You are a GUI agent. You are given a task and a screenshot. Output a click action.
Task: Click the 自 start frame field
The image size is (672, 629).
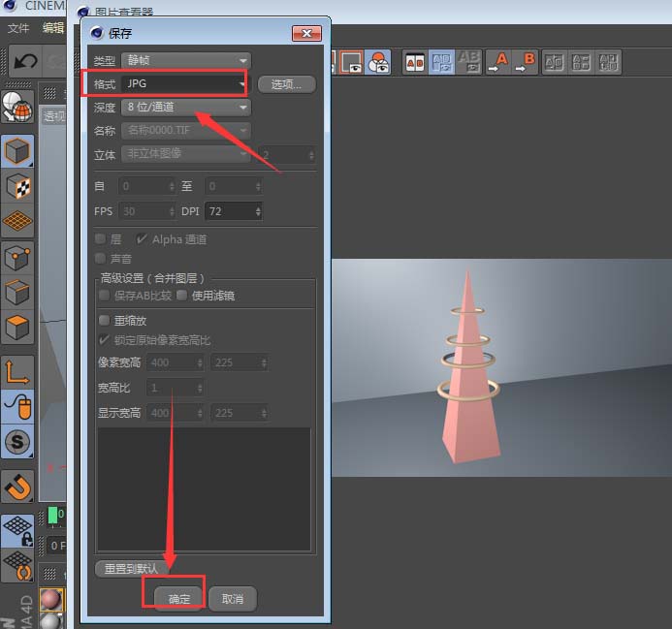[147, 186]
